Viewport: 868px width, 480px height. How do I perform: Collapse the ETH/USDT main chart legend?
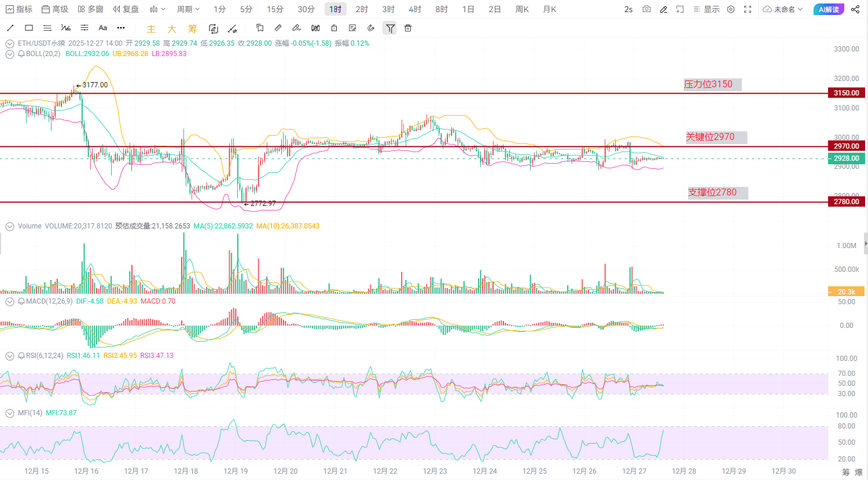[10, 43]
